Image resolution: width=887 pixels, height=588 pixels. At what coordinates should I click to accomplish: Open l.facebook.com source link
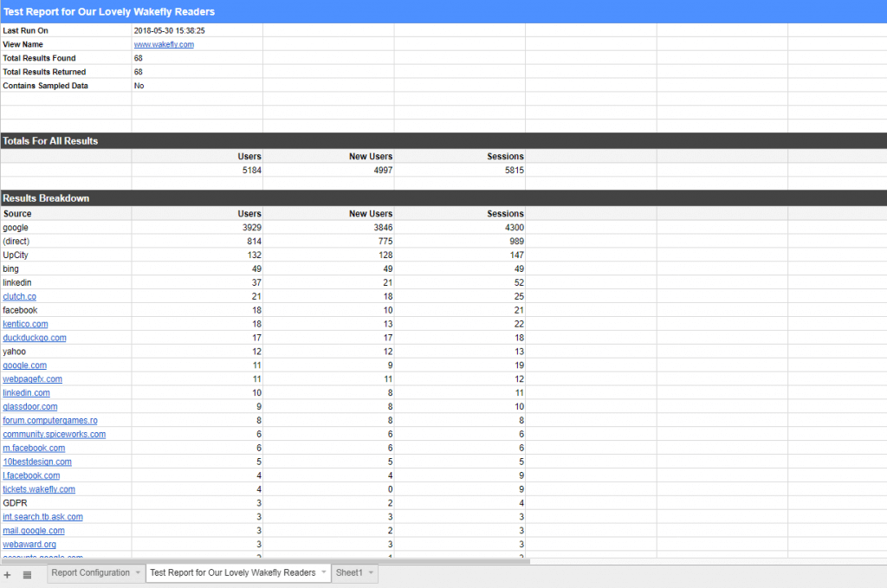[x=31, y=476]
